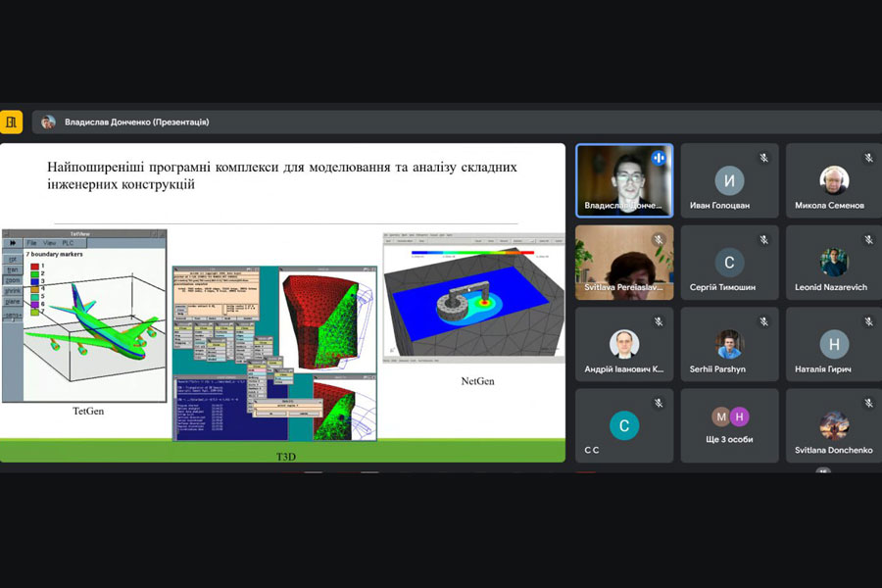Viewport: 882px width, 588px height.
Task: Click the purple H avatar in Ще 3 особи tile
Action: tap(739, 416)
